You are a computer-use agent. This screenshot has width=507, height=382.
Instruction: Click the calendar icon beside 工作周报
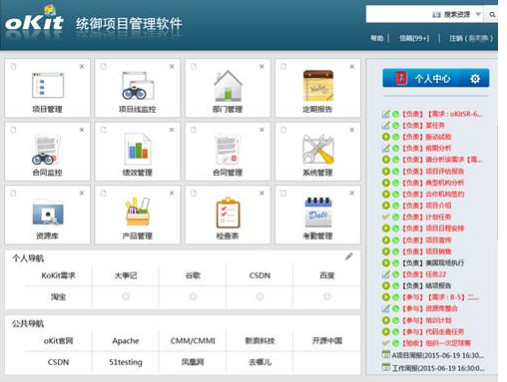[386, 367]
